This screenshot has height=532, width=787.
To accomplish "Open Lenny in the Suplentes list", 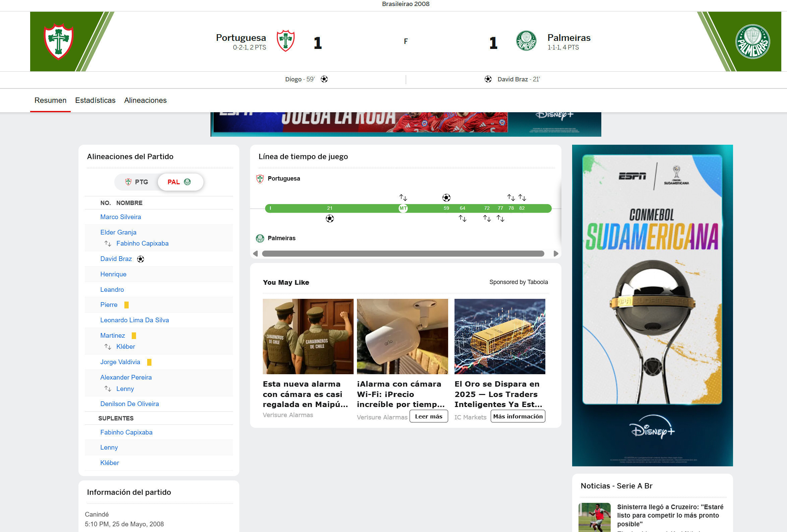I will tap(109, 447).
